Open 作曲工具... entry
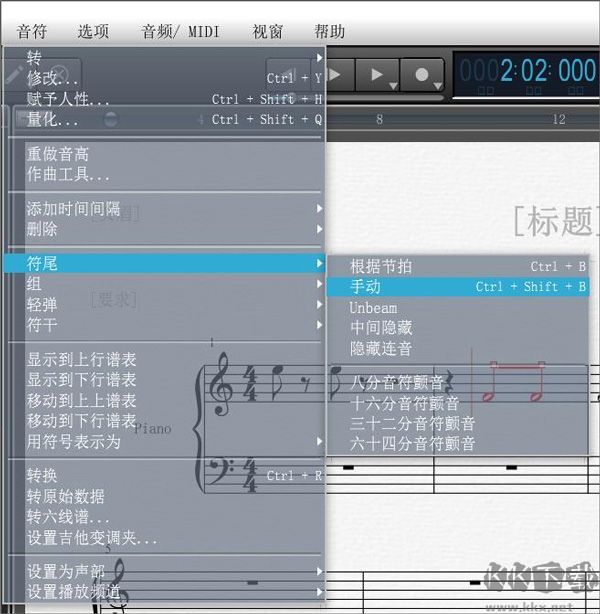The image size is (600, 614). [x=165, y=174]
